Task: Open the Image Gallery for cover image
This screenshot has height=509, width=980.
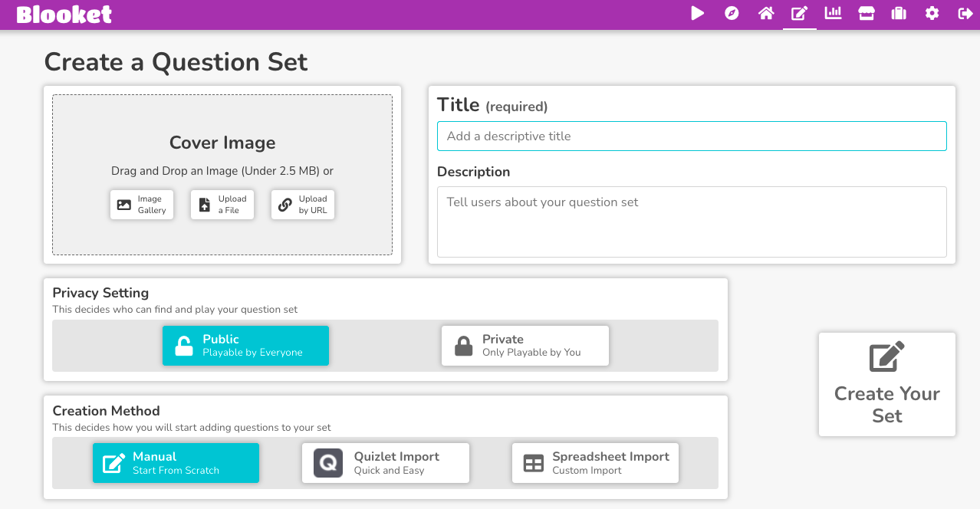Action: [142, 205]
